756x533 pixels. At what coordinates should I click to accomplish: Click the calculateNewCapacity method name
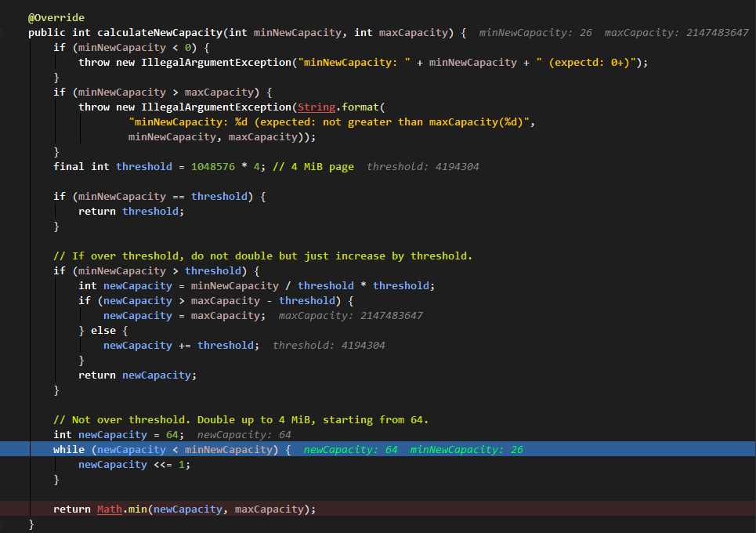(x=160, y=33)
